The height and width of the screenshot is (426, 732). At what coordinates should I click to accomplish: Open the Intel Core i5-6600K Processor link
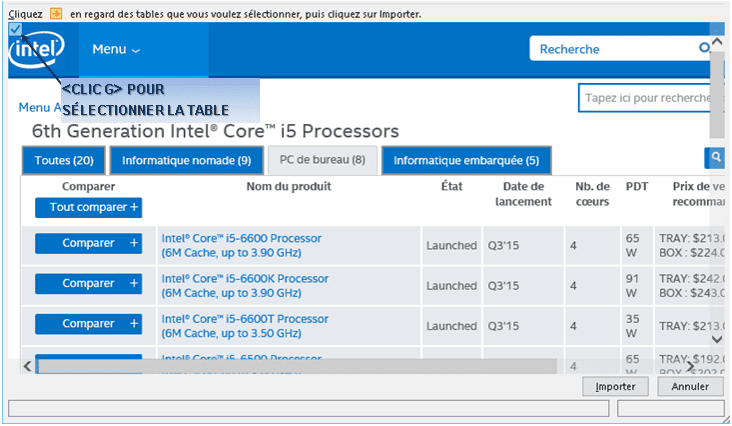[245, 286]
